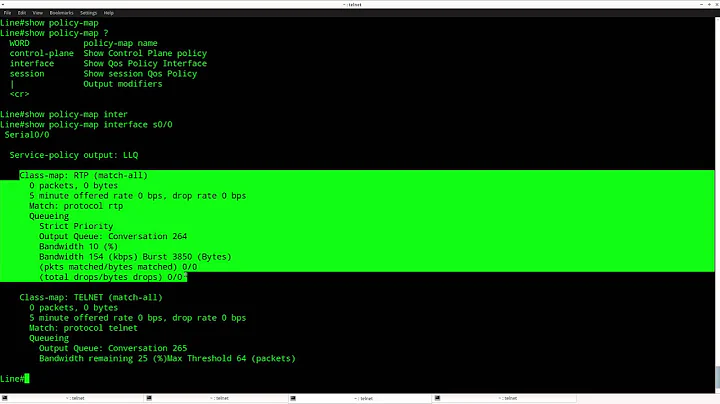Switch to the fourth telnet tab
Screen dimensions: 720x404
click(505, 398)
